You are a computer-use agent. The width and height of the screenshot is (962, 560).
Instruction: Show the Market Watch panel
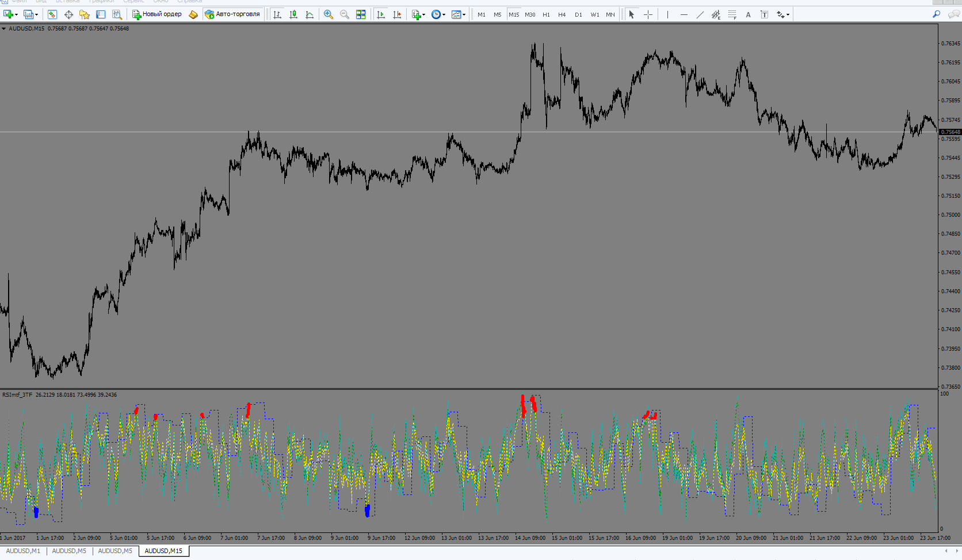[x=52, y=14]
